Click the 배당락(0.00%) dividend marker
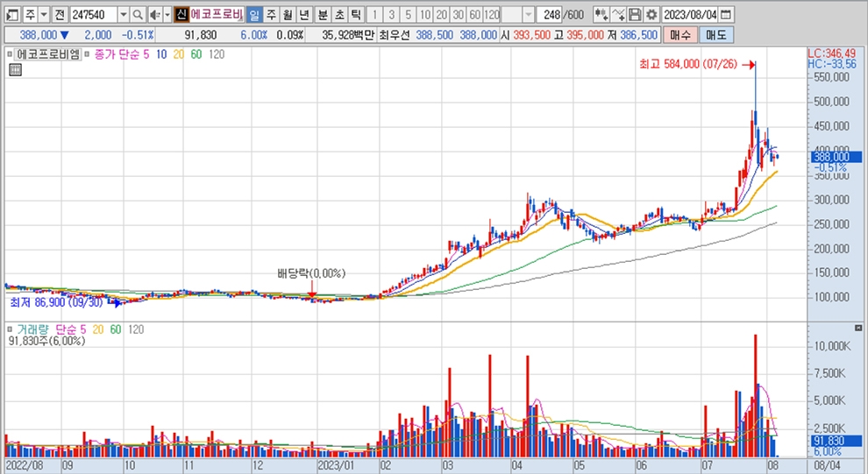 [x=311, y=273]
